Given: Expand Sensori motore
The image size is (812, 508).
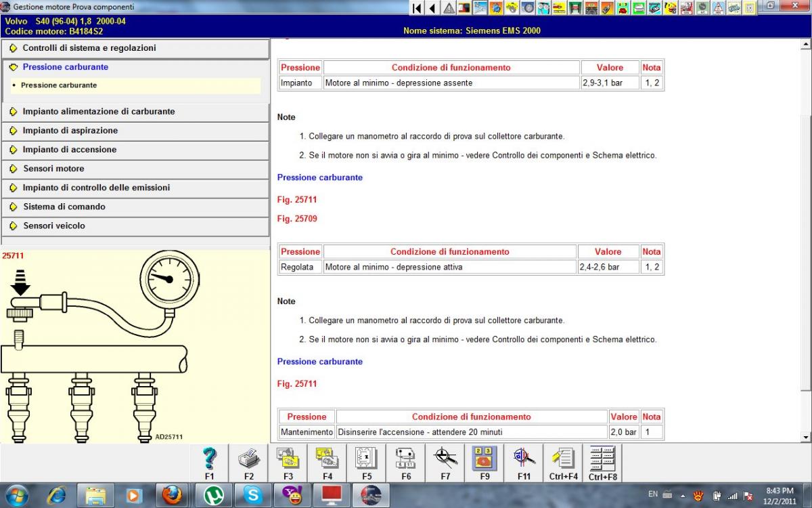Looking at the screenshot, I should click(135, 169).
